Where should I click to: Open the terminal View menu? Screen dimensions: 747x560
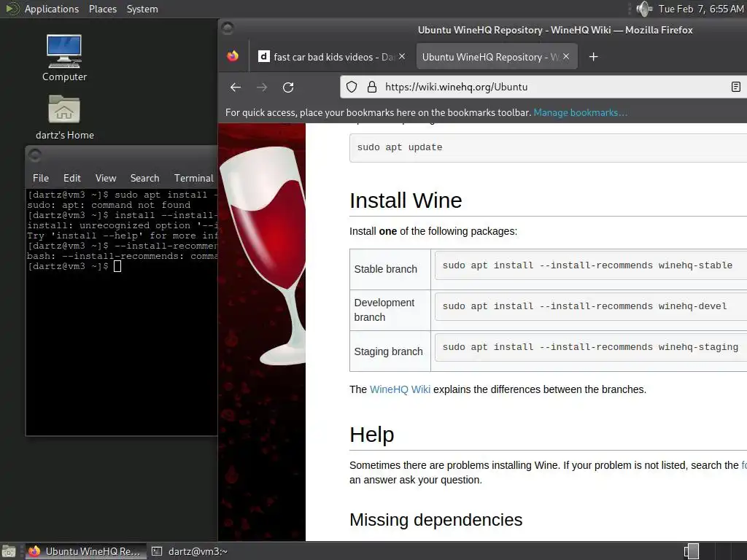click(x=105, y=178)
